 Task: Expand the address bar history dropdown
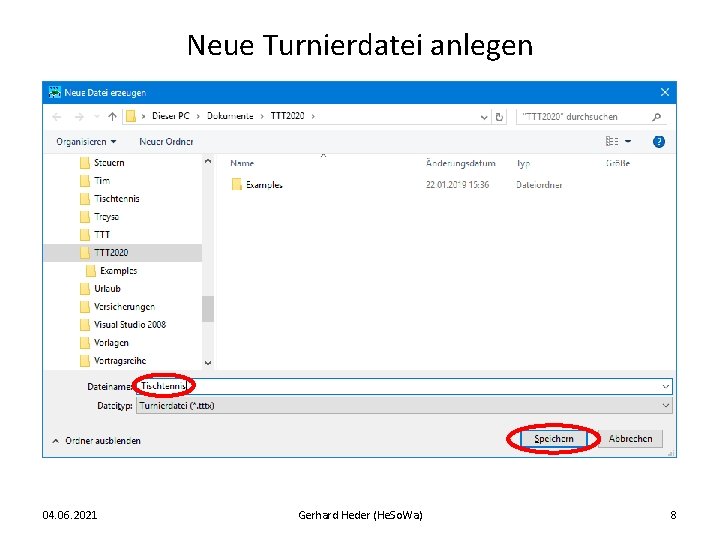pyautogui.click(x=484, y=117)
